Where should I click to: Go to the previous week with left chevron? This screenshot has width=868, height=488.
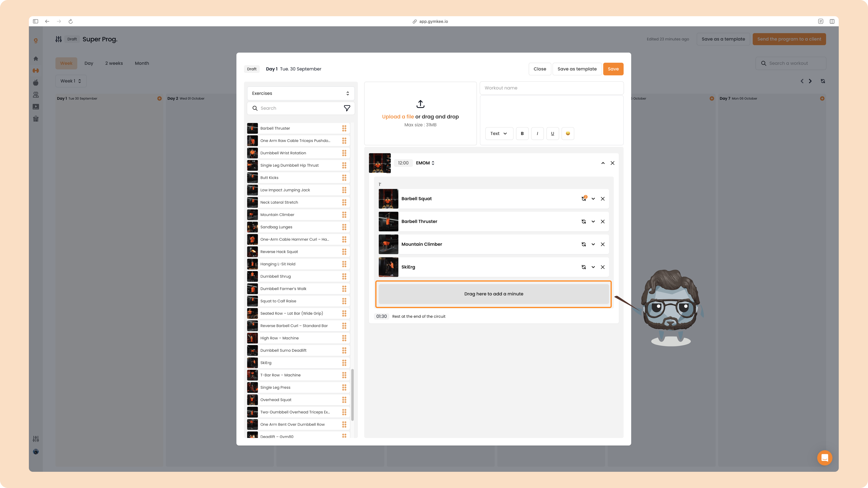coord(802,81)
